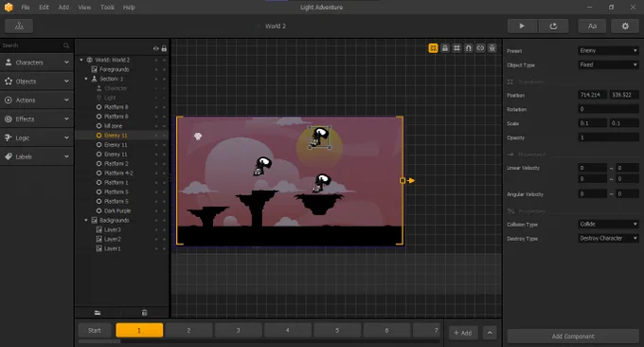Open the settings gear
644x347 pixels.
[x=625, y=26]
